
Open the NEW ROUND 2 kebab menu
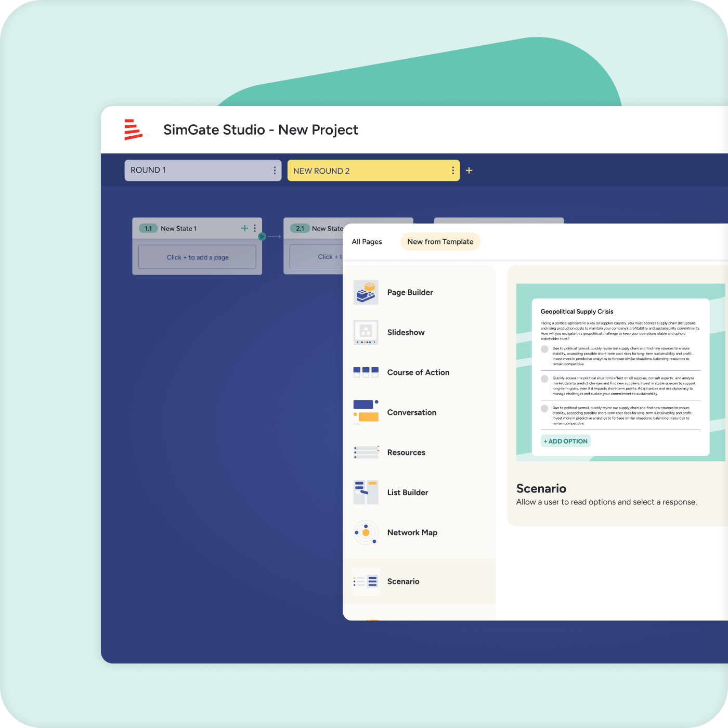pos(453,171)
